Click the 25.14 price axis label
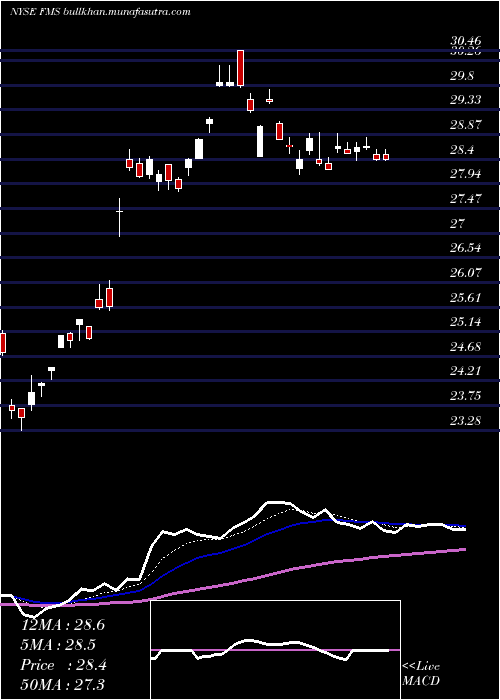The image size is (500, 700). 466,322
